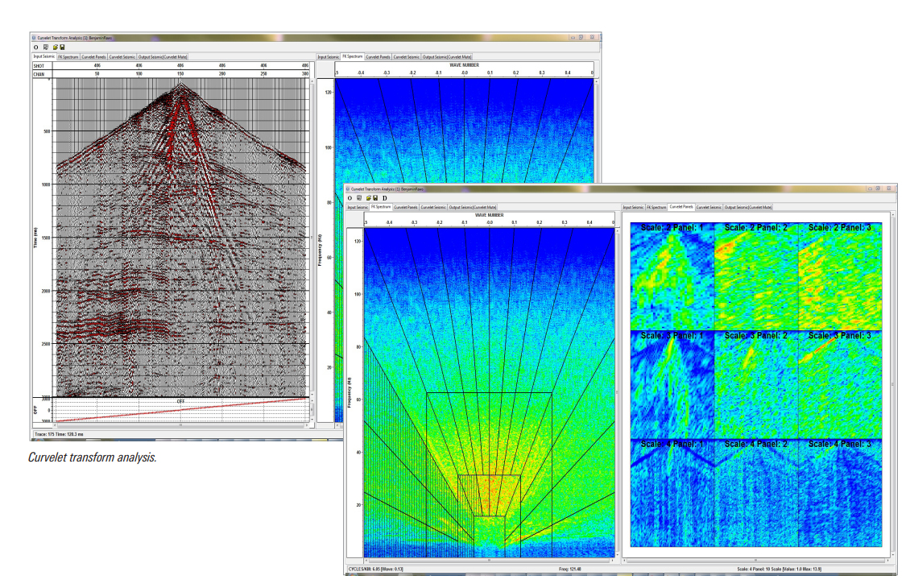Select the Scale: 3 Panel: 3 curvelet thumbnail
Viewport: 910px width, 588px height.
(x=840, y=384)
